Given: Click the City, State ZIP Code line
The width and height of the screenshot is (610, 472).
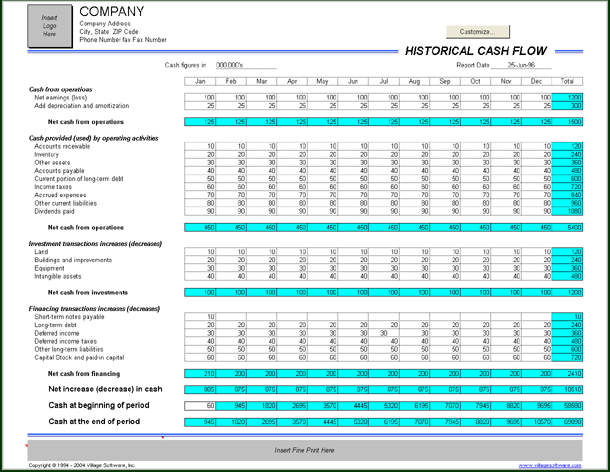Looking at the screenshot, I should 109,32.
